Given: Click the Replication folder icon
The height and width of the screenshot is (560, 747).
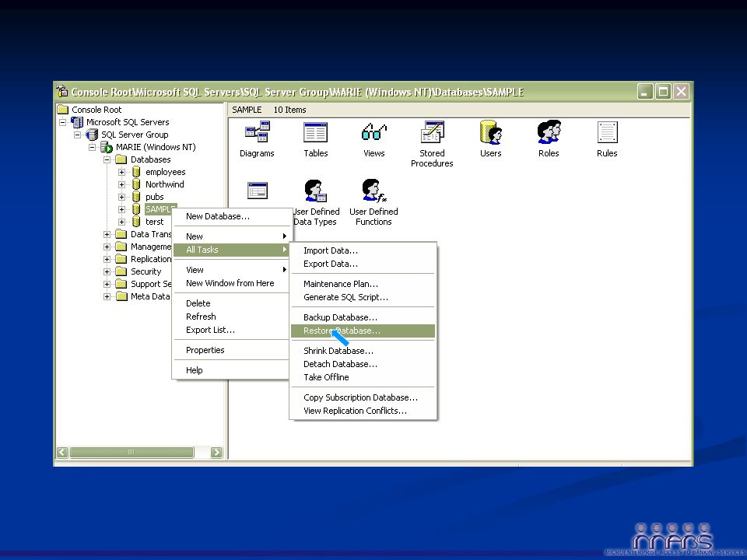Looking at the screenshot, I should coord(121,259).
